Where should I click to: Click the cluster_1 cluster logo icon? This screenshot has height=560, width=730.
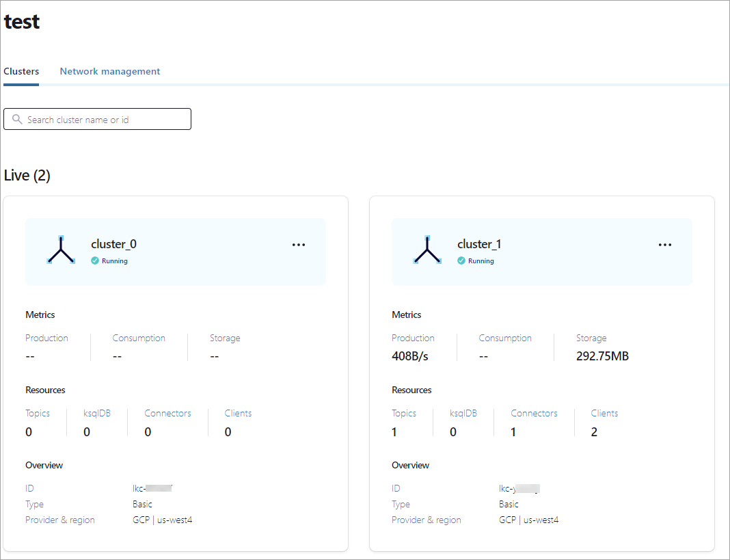427,251
